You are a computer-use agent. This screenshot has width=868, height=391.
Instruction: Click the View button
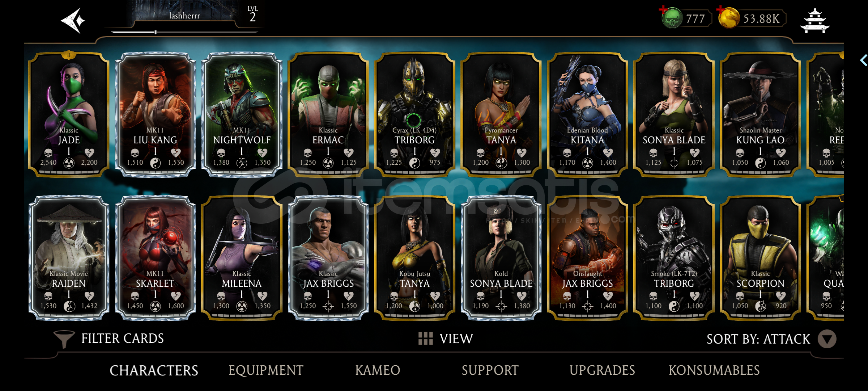[x=446, y=339]
